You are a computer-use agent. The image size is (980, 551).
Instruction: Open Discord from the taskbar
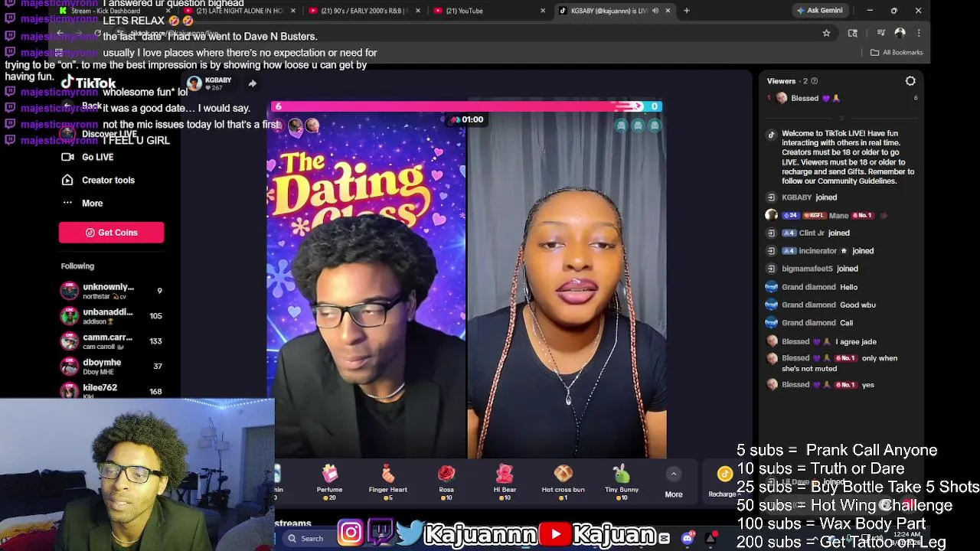coord(688,539)
